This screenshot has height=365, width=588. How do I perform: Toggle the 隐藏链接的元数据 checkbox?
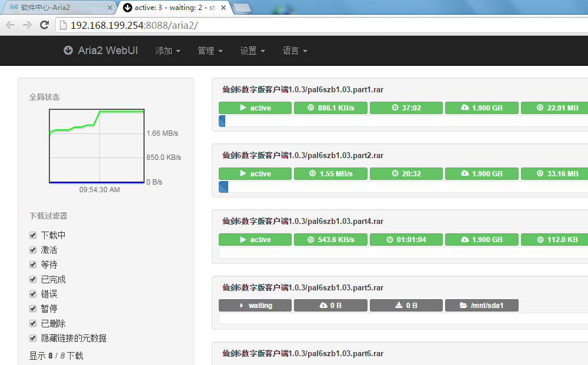pos(34,338)
